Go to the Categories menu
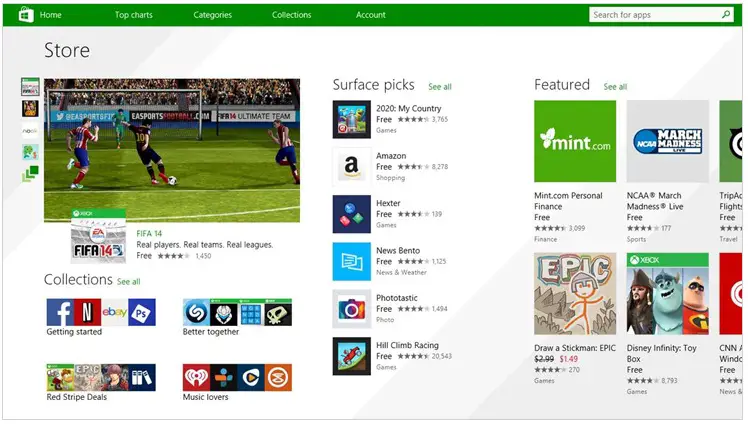Image resolution: width=748 pixels, height=424 pixels. (x=212, y=15)
